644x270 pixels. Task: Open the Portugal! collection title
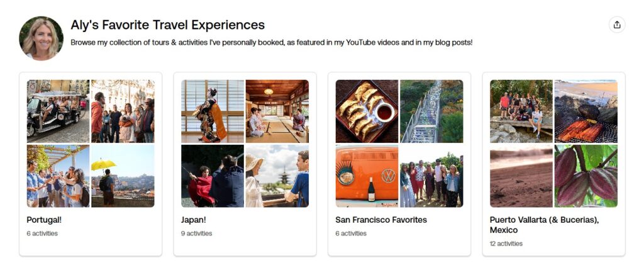pyautogui.click(x=44, y=220)
